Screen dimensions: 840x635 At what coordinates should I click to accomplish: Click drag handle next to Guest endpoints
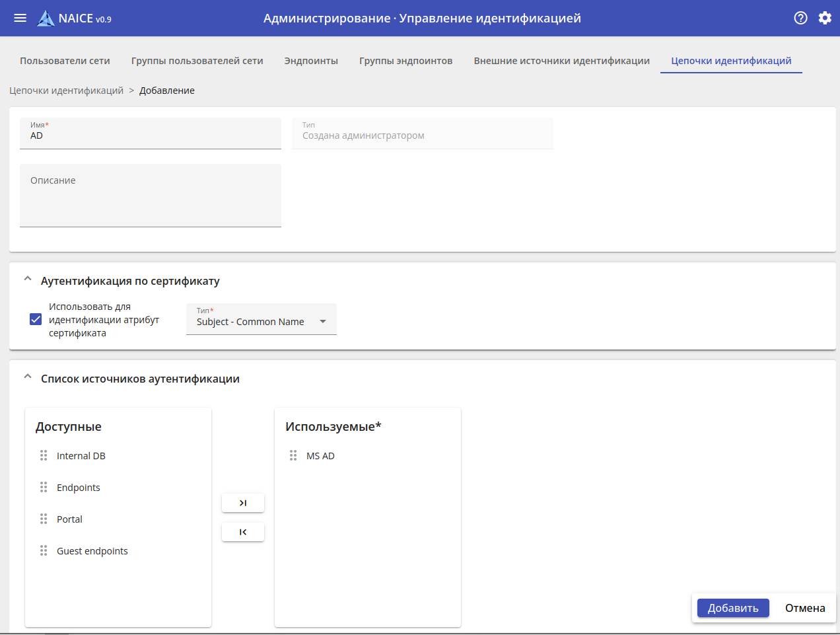click(44, 550)
